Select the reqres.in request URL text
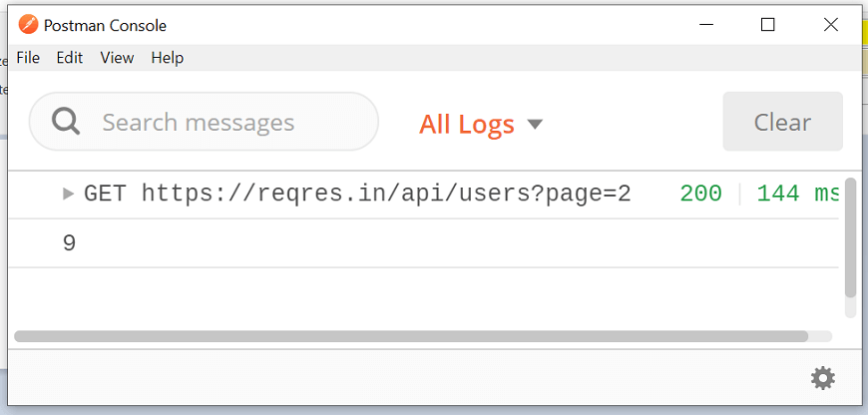The width and height of the screenshot is (868, 415). [386, 195]
